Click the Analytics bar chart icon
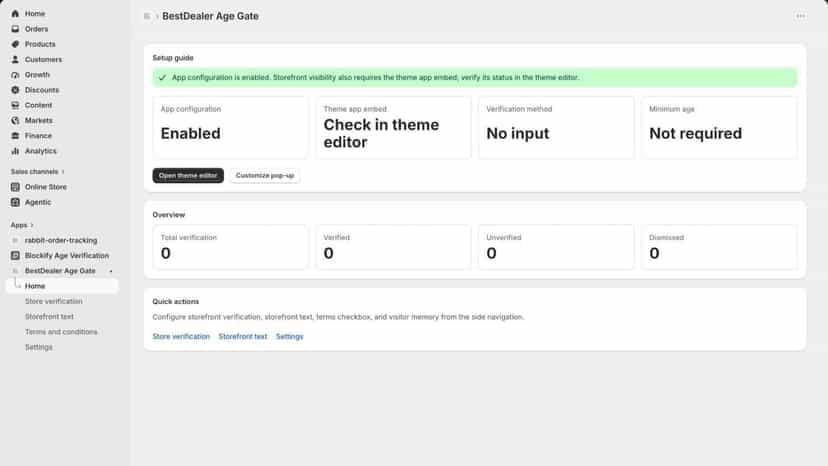 pos(15,151)
